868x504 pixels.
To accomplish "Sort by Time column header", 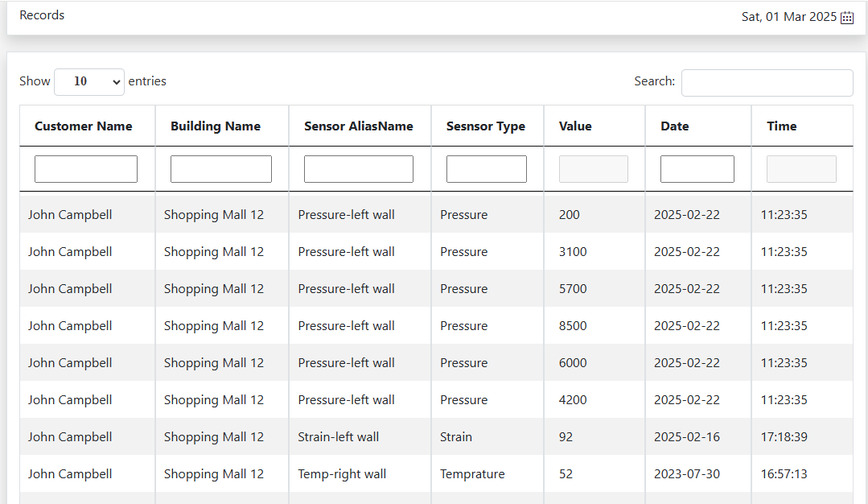I will 782,126.
